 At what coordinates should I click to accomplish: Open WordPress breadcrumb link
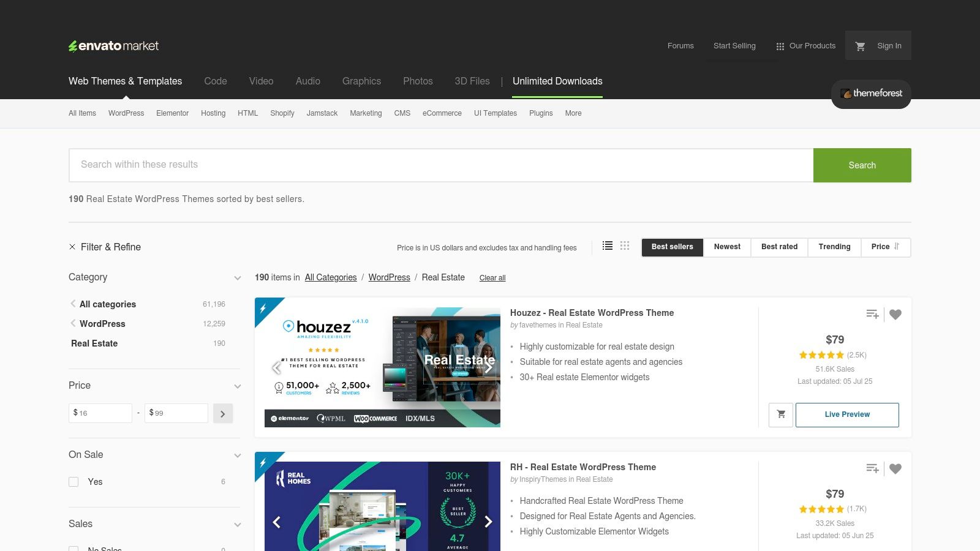coord(389,277)
